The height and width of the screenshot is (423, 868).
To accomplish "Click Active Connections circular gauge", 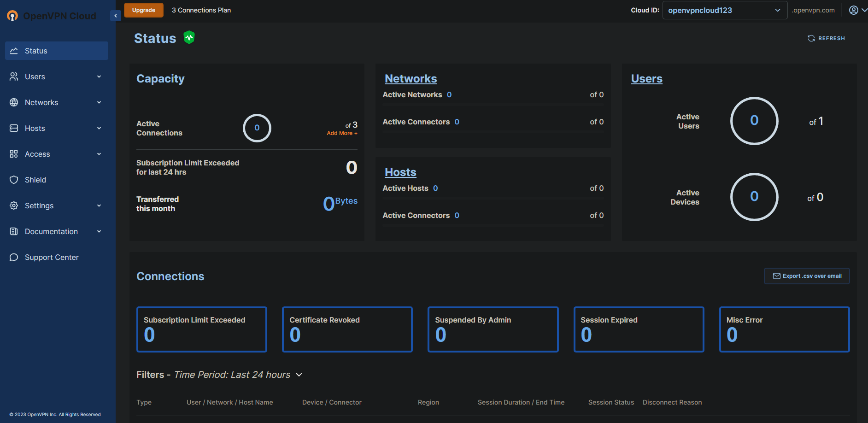I will point(257,128).
